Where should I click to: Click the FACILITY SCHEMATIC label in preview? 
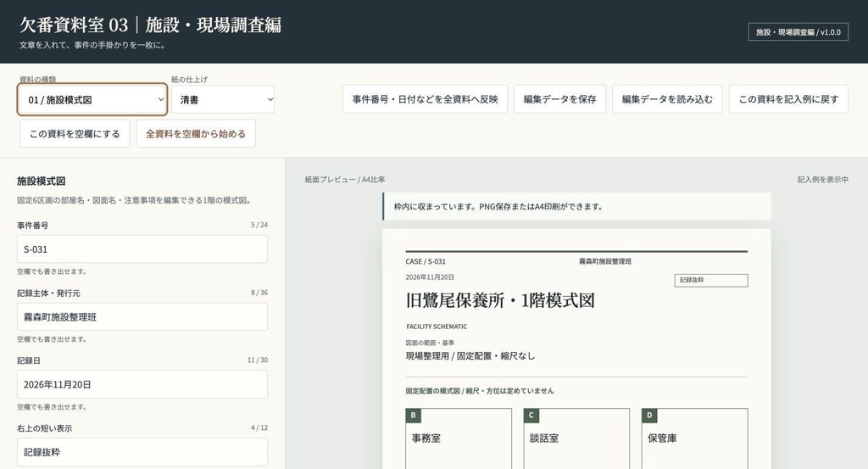(x=437, y=327)
